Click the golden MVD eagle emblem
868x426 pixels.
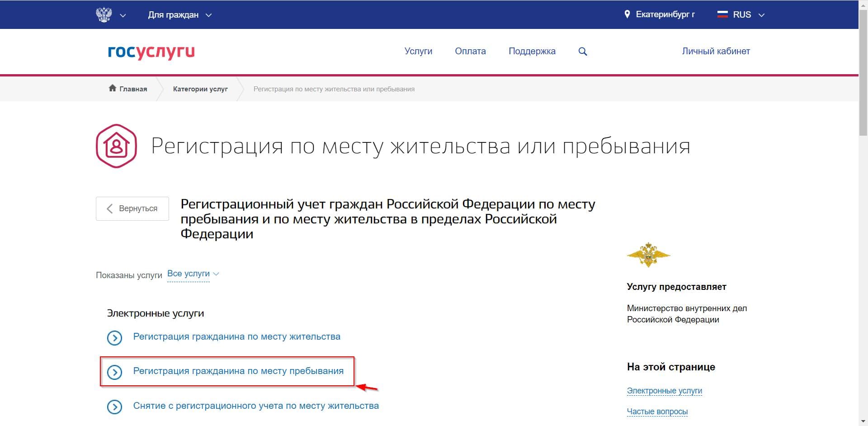point(648,255)
